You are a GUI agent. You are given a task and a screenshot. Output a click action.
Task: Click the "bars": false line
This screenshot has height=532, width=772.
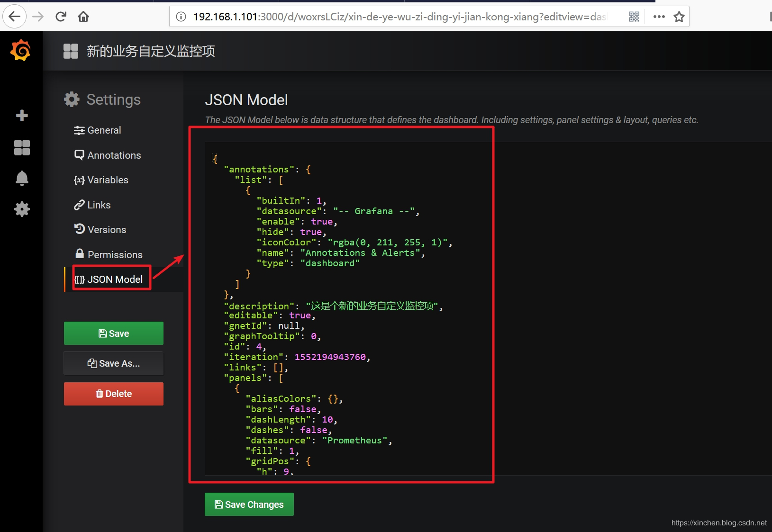[283, 409]
